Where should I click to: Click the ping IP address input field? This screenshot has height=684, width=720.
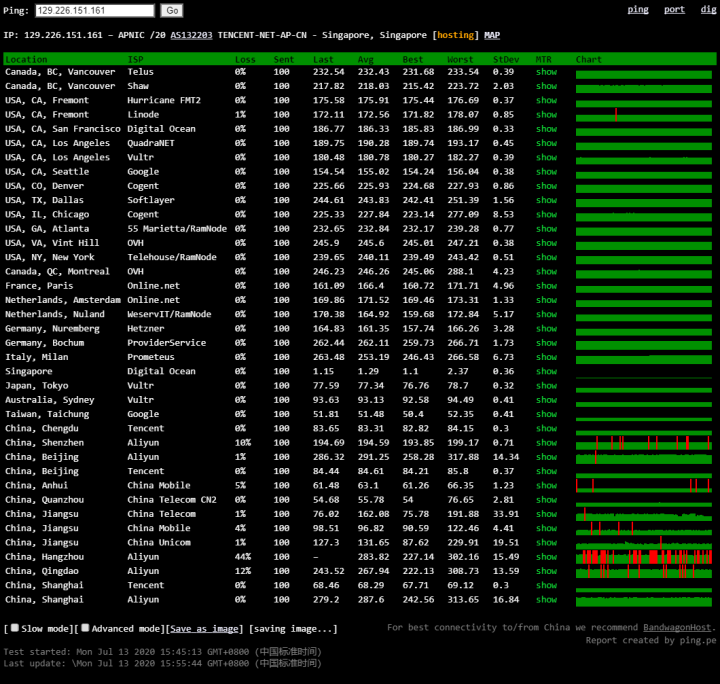tap(94, 10)
